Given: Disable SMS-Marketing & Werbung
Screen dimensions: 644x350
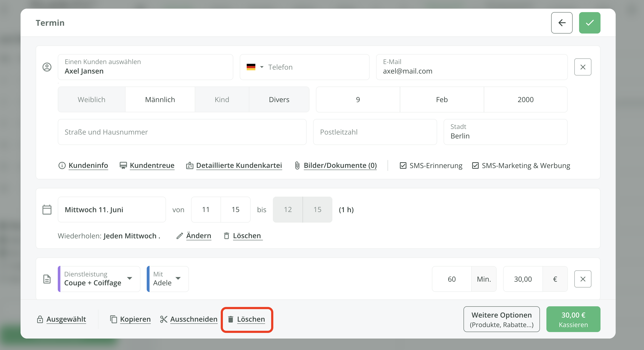Looking at the screenshot, I should point(475,165).
